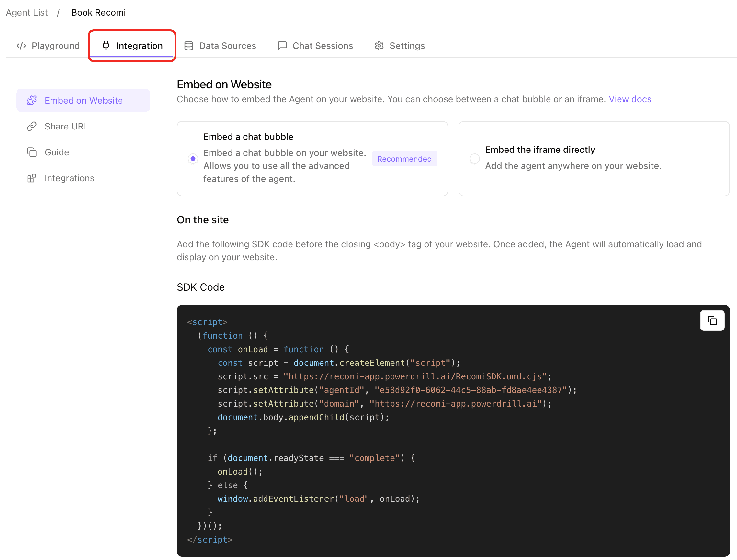Copy the SDK code snippet

coord(712,320)
